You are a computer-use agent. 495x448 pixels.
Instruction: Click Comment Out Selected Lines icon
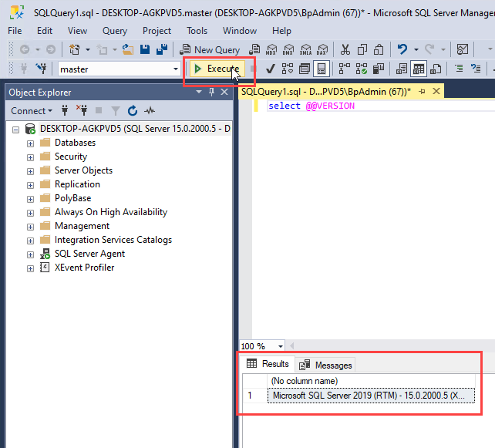click(459, 69)
